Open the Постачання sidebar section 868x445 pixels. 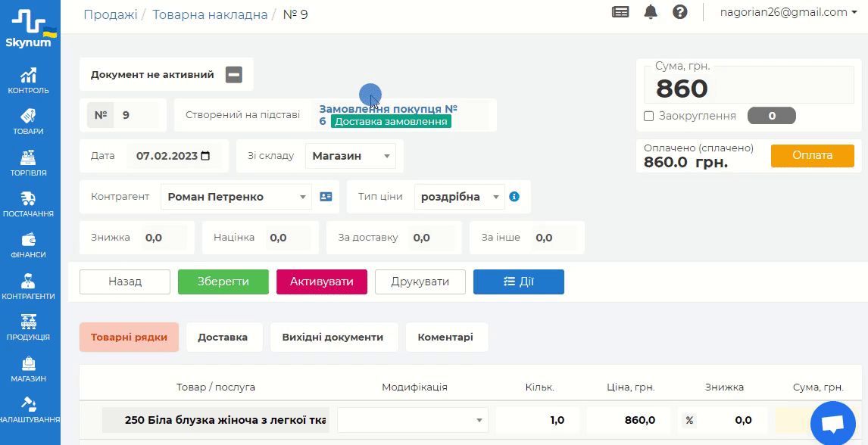[30, 204]
